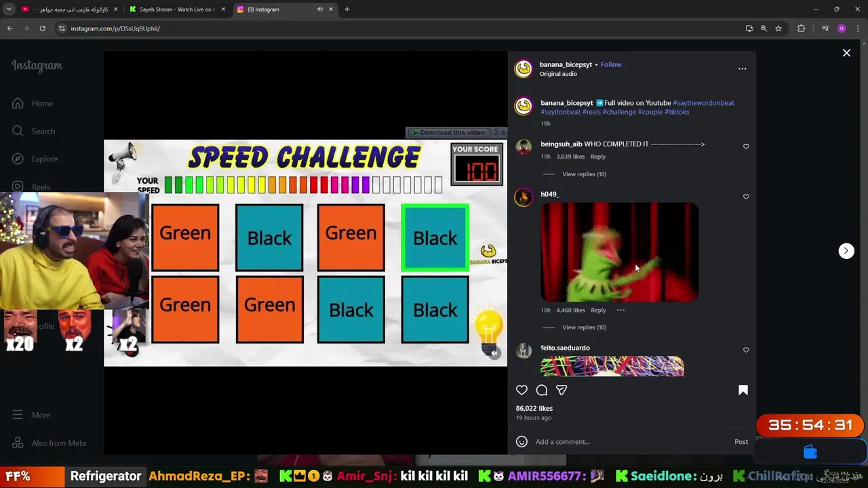Click the Add a comment field
Image resolution: width=868 pixels, height=488 pixels.
click(631, 442)
